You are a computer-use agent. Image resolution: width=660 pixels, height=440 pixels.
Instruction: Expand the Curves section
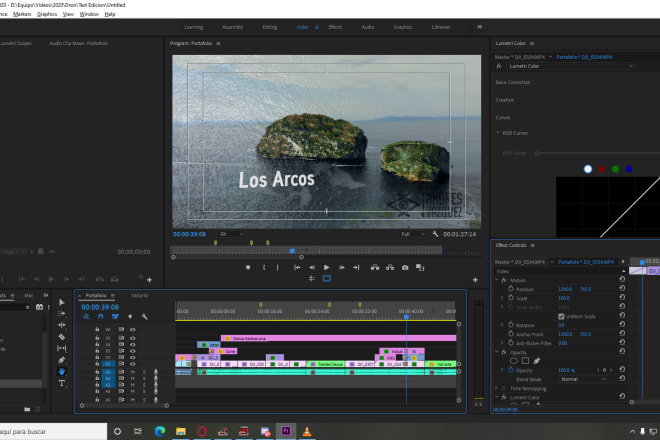503,117
